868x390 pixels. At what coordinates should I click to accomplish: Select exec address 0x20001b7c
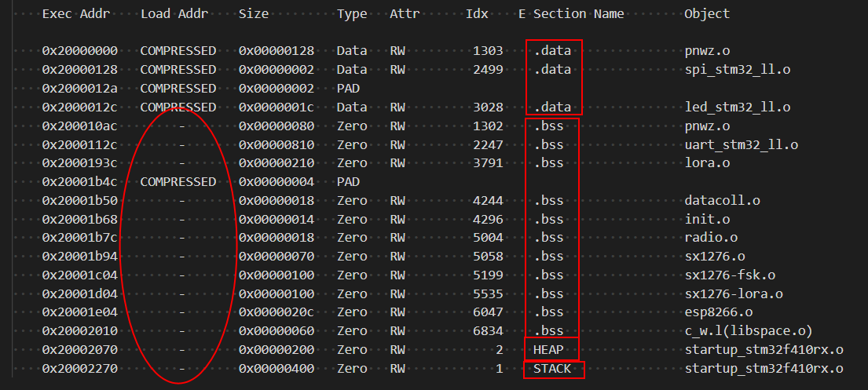pos(79,238)
